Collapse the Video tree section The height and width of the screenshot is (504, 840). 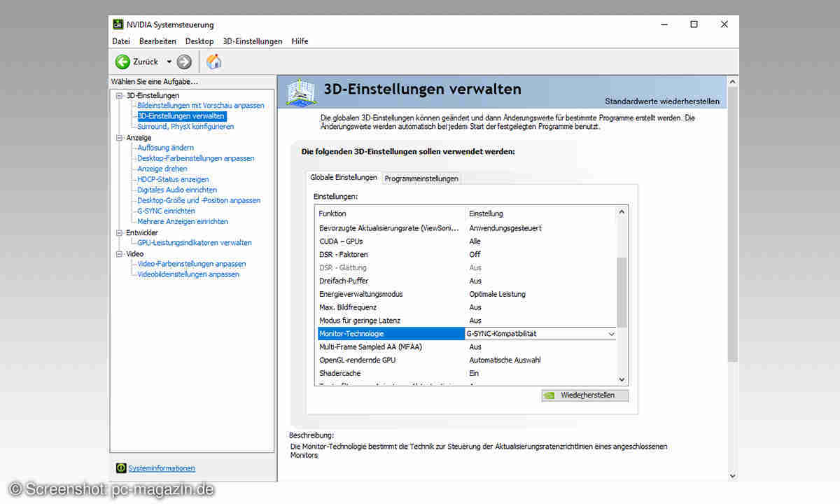(x=119, y=253)
